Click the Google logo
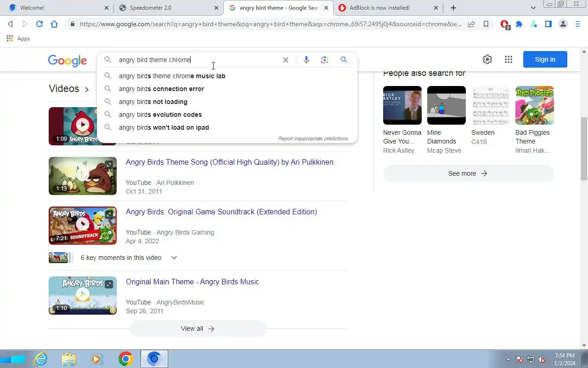Screen dimensions: 588x368 coord(68,60)
